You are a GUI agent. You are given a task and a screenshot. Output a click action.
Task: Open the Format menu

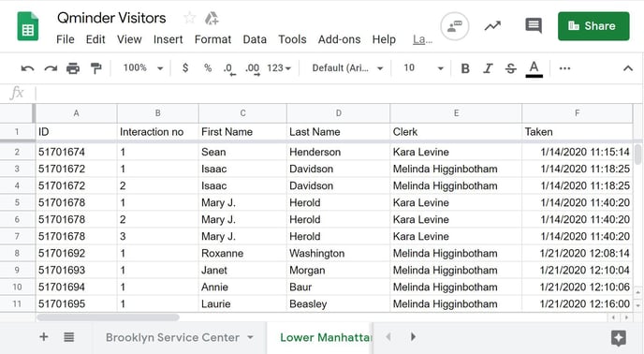pyautogui.click(x=212, y=39)
